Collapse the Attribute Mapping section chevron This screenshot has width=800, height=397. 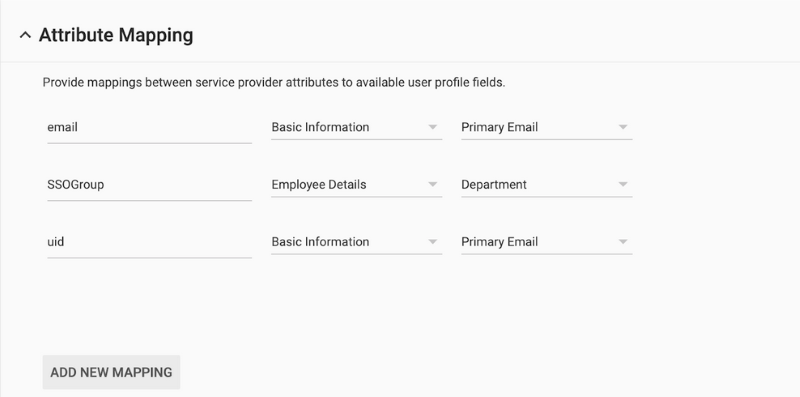click(25, 35)
